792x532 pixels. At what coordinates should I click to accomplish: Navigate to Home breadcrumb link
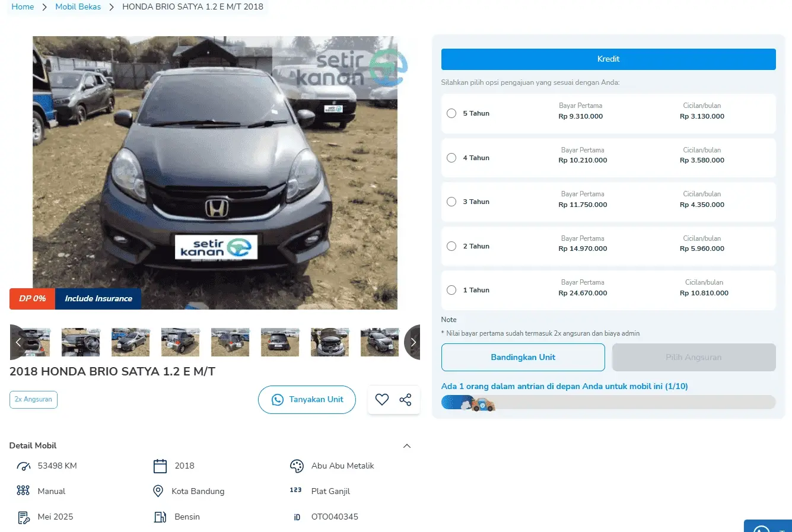23,7
